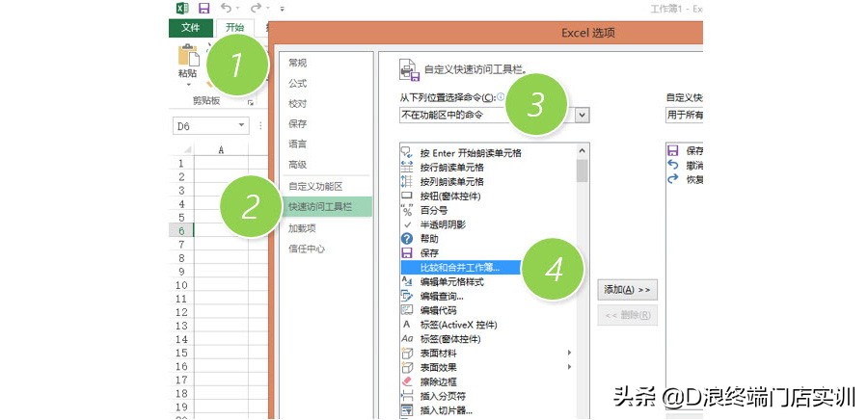This screenshot has height=420, width=868.
Task: Open 公式 options category
Action: 298,84
